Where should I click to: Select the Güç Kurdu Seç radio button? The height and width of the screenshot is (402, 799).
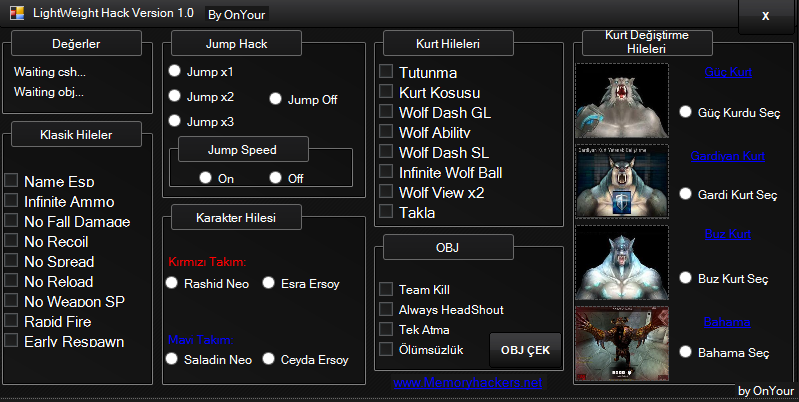[686, 112]
